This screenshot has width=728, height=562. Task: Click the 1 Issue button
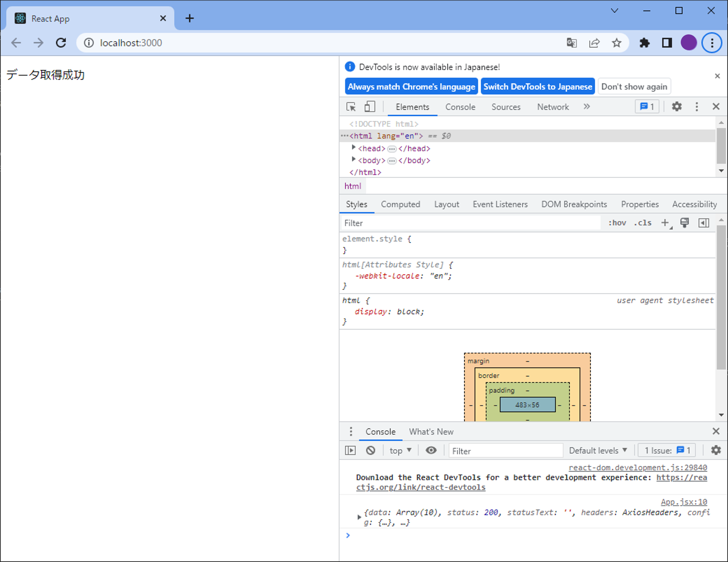(x=667, y=451)
